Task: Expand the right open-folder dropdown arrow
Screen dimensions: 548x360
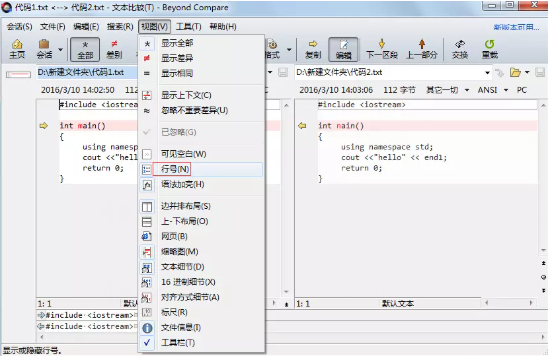Action: coord(527,73)
